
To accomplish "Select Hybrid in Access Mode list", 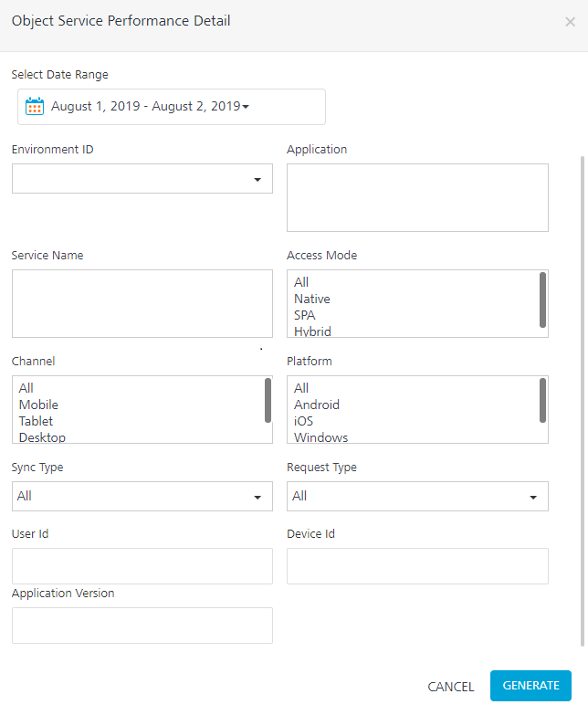I will coord(312,331).
